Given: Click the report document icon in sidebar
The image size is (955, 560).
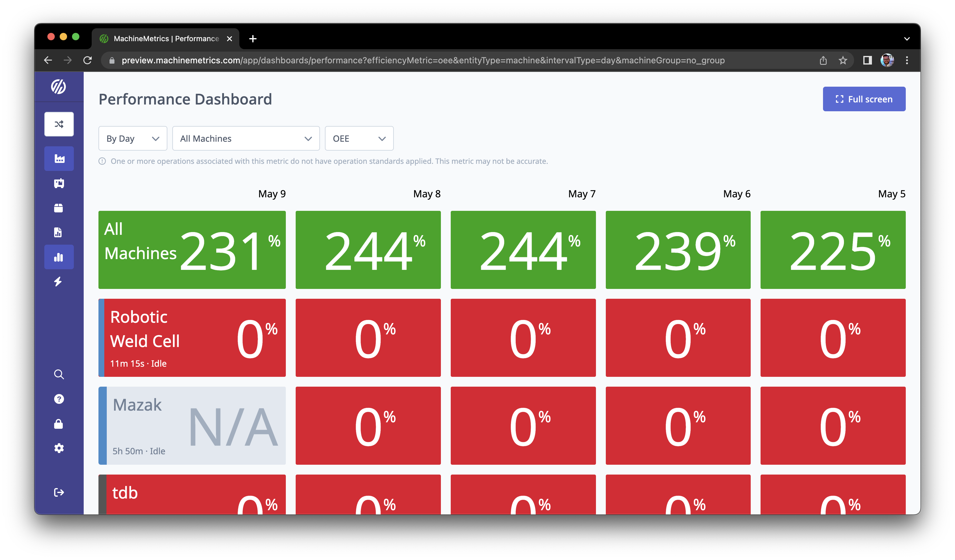Looking at the screenshot, I should click(58, 232).
